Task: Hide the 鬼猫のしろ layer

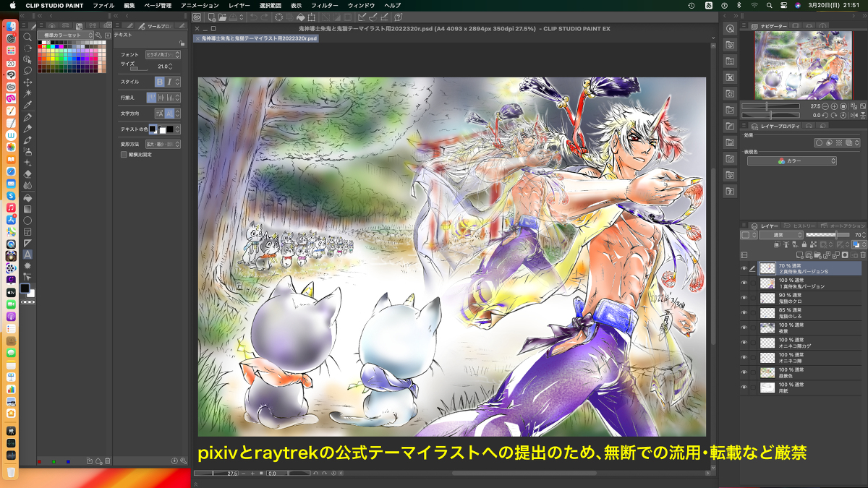Action: tap(744, 313)
